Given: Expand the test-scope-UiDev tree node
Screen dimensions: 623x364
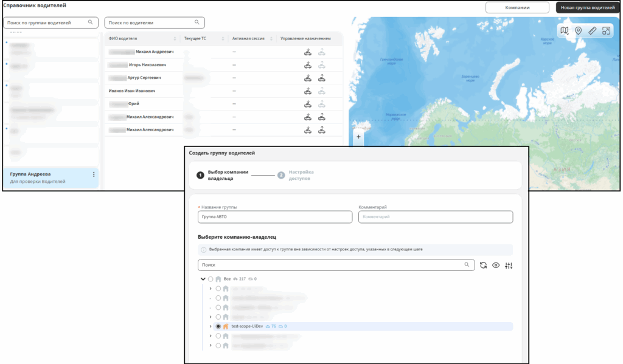Looking at the screenshot, I should coord(211,326).
